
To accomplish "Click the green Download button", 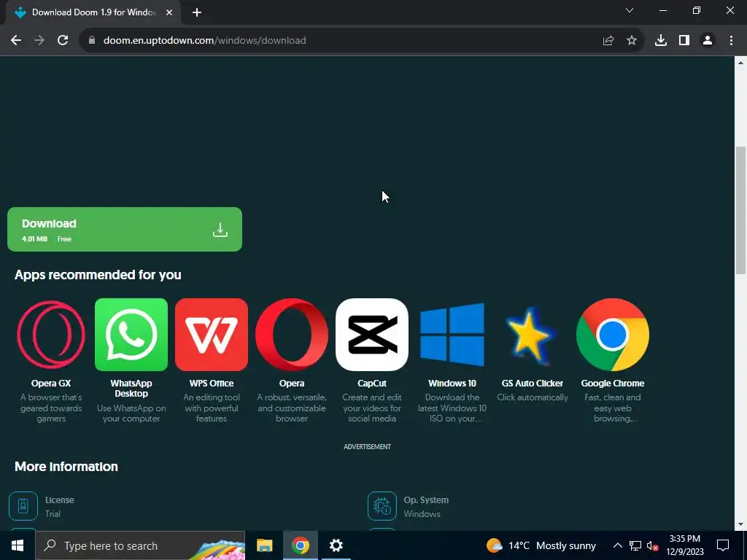I will [124, 229].
